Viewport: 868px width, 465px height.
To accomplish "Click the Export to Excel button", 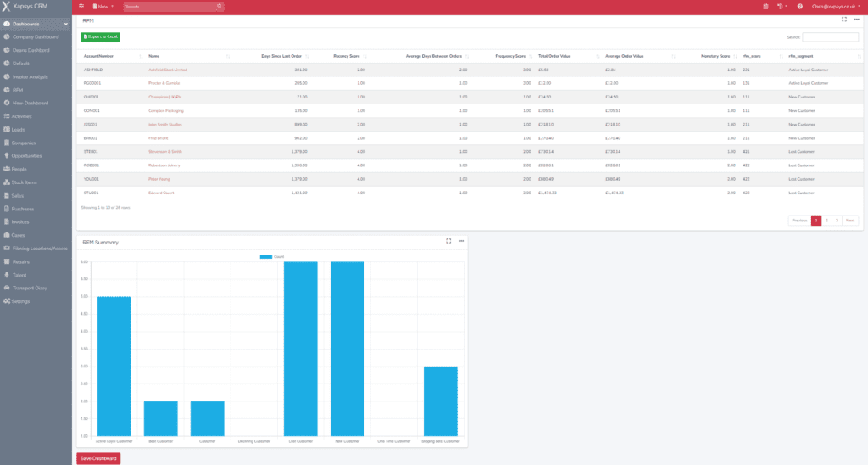I will [101, 37].
